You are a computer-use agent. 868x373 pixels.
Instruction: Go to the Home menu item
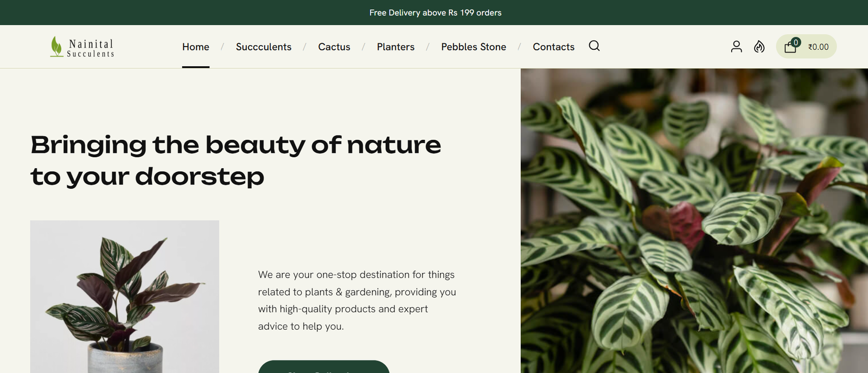coord(196,47)
